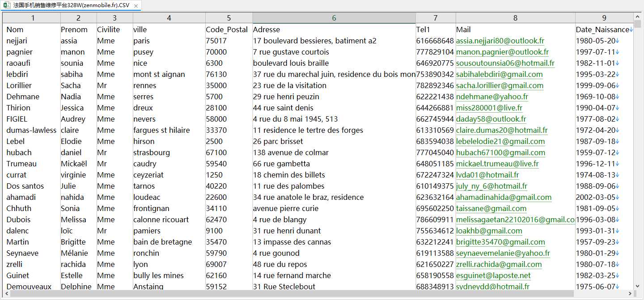Close the CSV file tab
644x300 pixels.
[x=136, y=5]
